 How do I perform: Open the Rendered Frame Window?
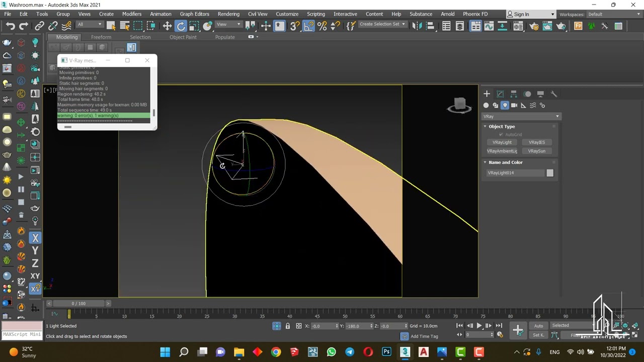click(547, 26)
